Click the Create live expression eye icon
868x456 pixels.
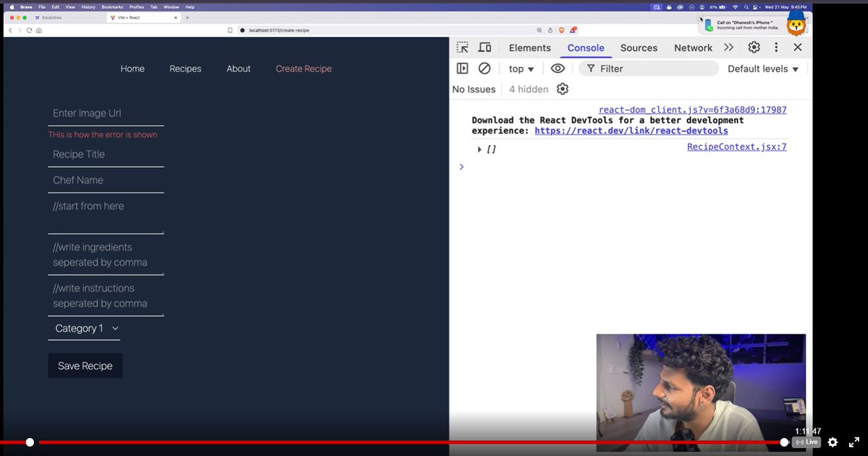[x=557, y=68]
